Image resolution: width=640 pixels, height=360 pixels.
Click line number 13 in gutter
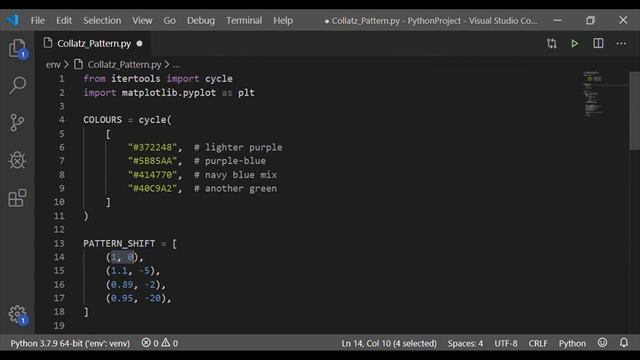tap(59, 243)
